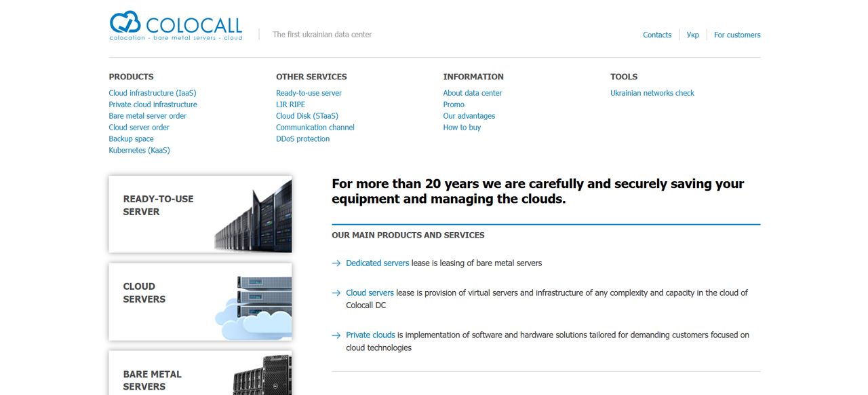Click arrow icon beside Dedicated servers
868x395 pixels.
(x=336, y=263)
